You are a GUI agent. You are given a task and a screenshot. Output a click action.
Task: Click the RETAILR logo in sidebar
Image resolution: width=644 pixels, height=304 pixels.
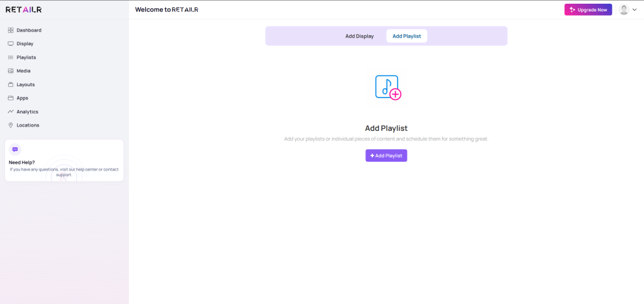[x=23, y=9]
